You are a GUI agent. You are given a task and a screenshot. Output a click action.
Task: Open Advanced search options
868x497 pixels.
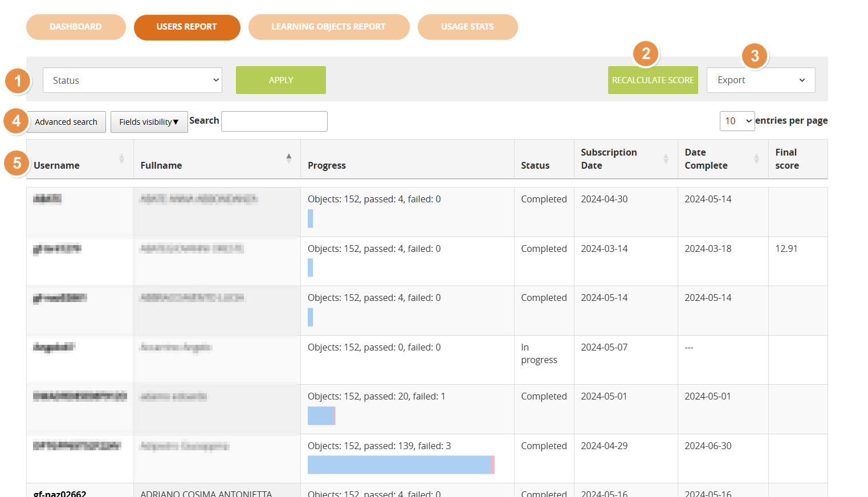66,122
